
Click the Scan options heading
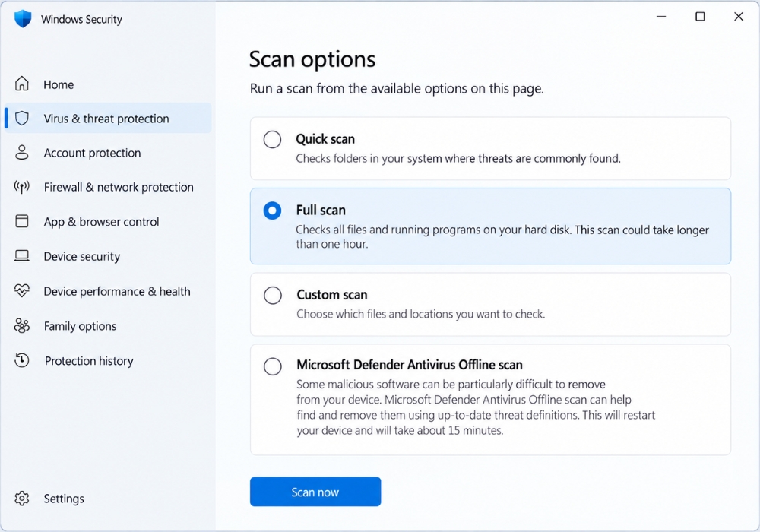click(x=312, y=59)
